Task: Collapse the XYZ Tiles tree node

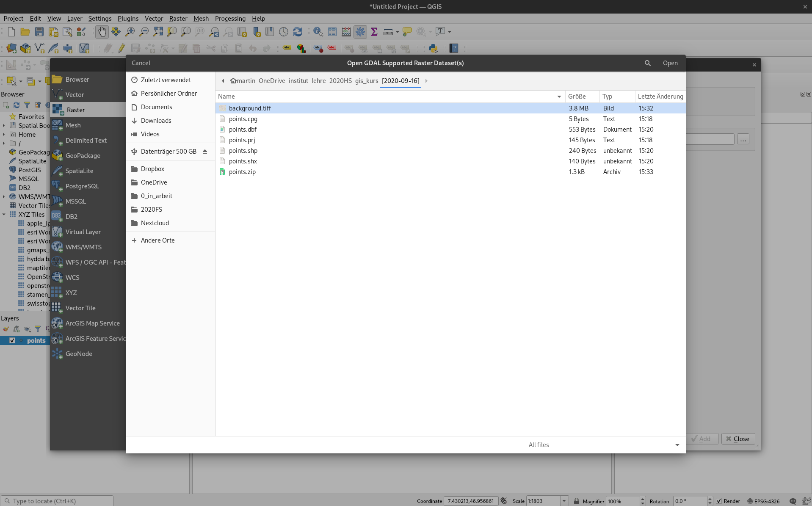Action: [x=4, y=215]
